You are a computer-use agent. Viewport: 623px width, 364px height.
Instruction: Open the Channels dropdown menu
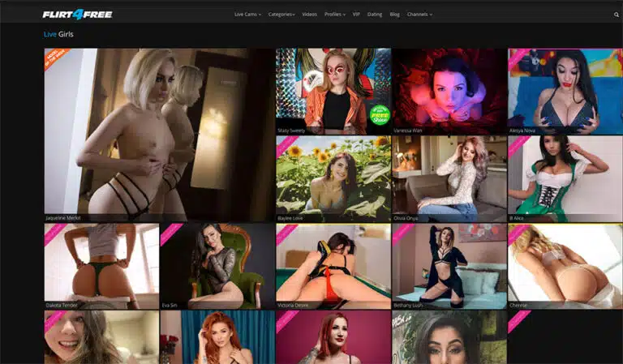[x=419, y=15]
